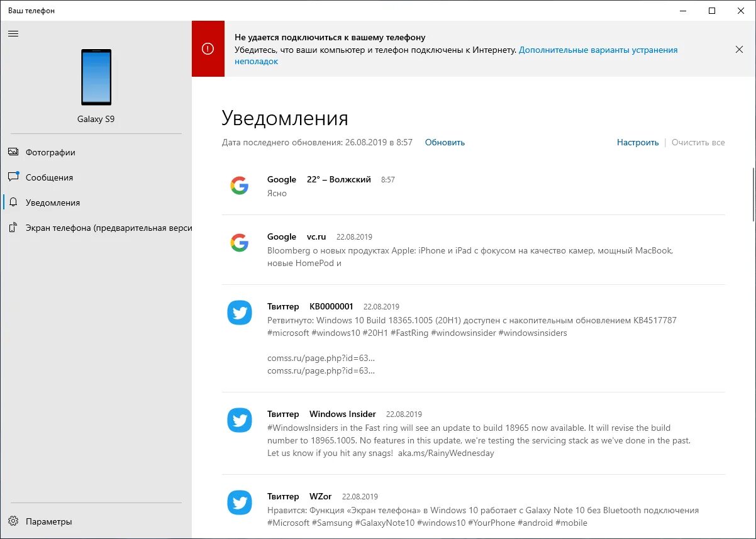Select the Уведомления bell icon

point(13,203)
